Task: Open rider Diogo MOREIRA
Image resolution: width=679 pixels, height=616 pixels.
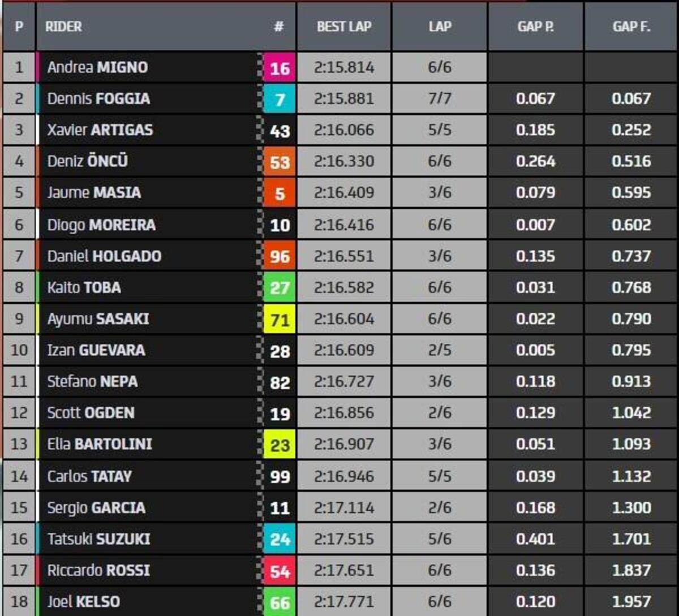Action: pos(101,225)
